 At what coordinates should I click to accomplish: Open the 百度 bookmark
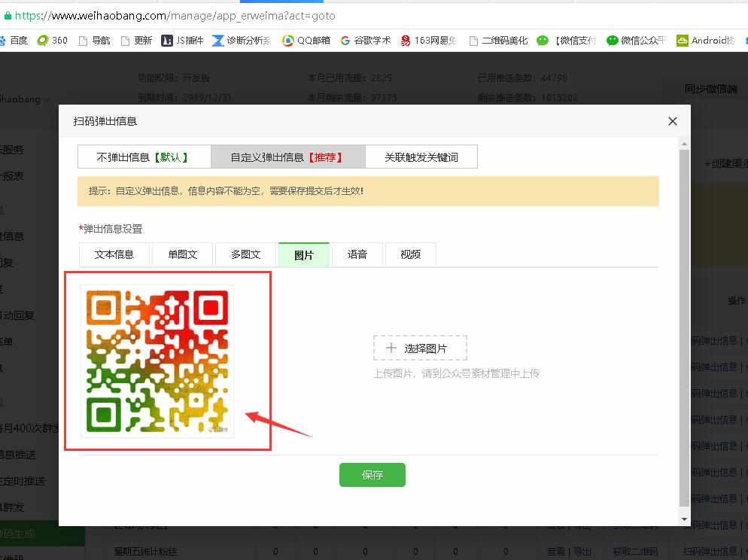point(14,41)
